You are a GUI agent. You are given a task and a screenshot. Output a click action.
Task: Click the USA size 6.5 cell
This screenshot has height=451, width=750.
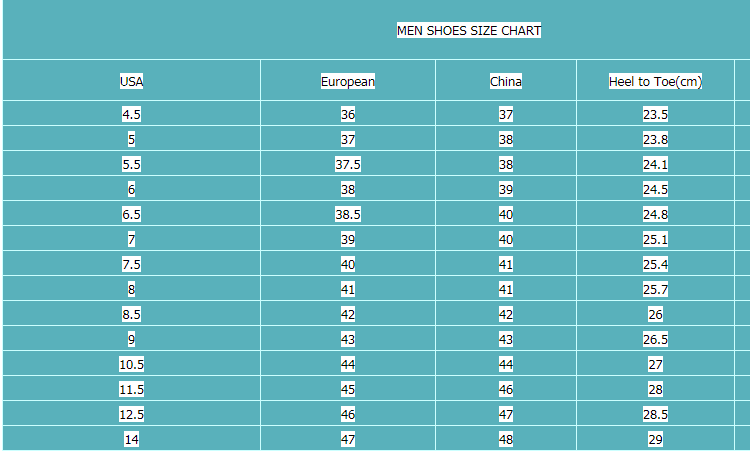click(131, 215)
